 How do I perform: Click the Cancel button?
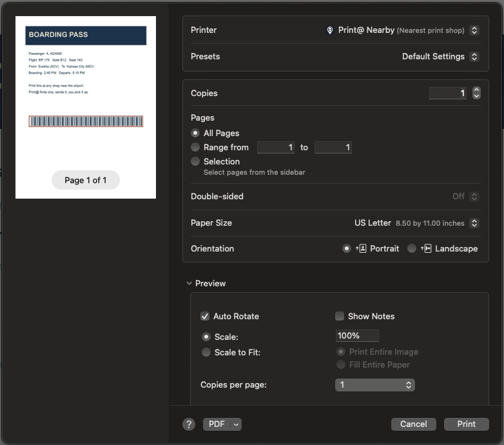point(413,424)
